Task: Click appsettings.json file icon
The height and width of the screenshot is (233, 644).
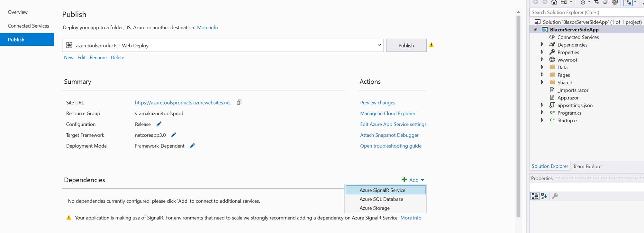Action: click(552, 105)
